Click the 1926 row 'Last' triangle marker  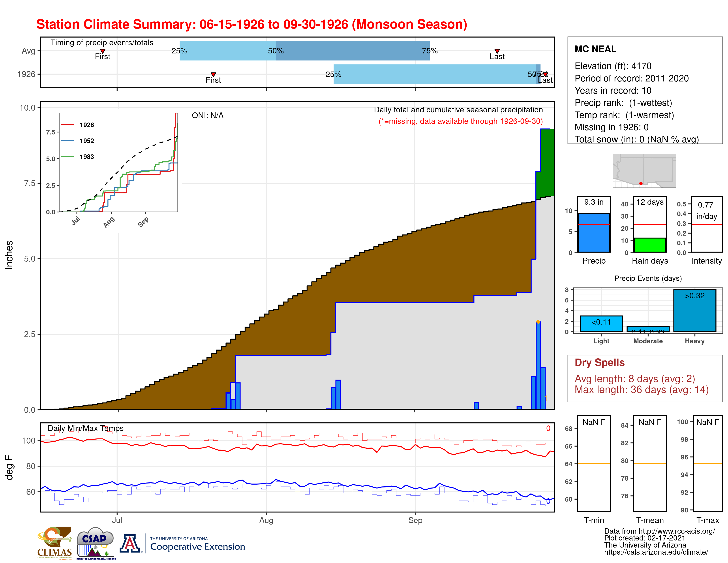tap(545, 74)
